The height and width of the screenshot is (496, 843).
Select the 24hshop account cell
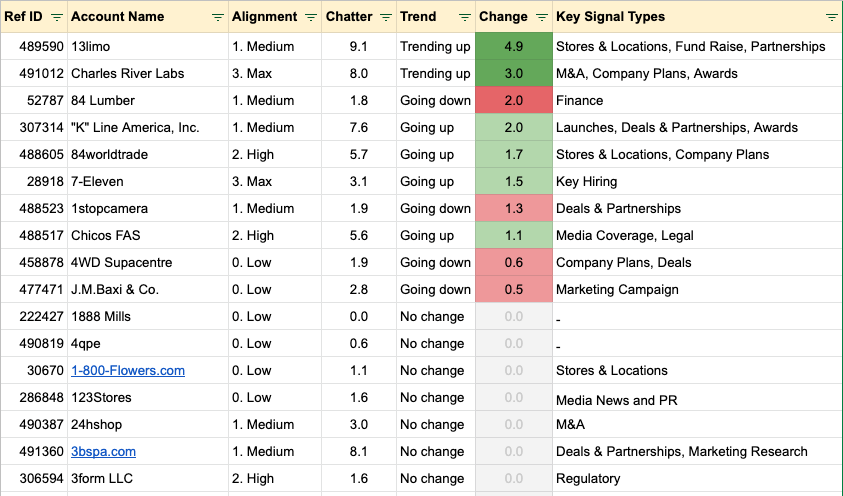148,425
